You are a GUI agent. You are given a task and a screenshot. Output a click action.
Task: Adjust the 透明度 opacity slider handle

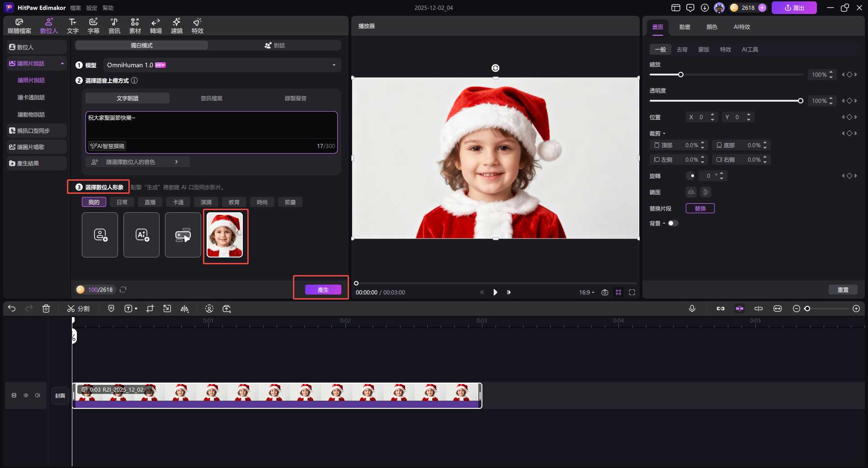[x=800, y=101]
